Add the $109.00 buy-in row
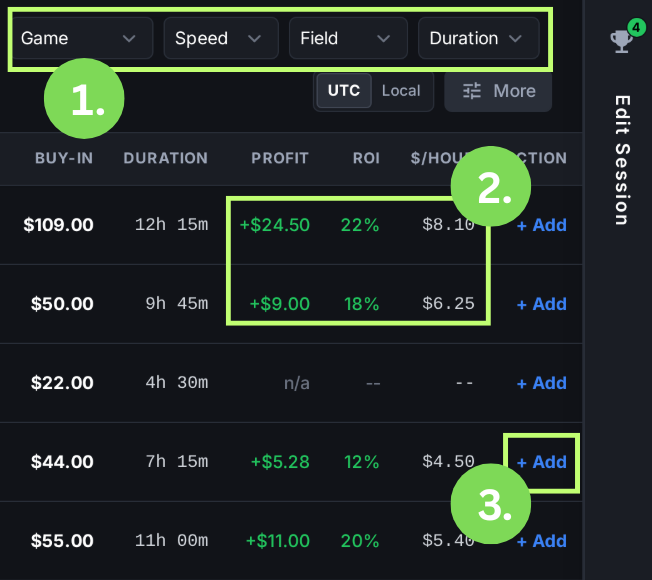This screenshot has width=652, height=580. [541, 225]
